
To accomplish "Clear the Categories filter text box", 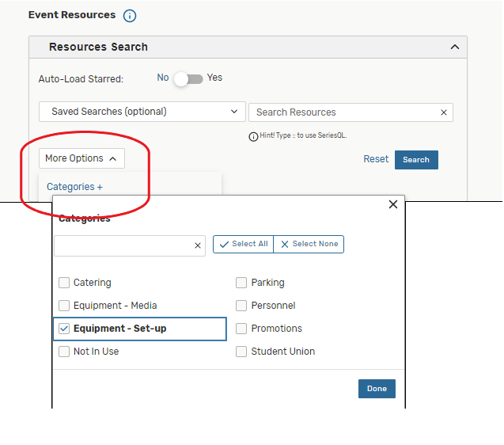I will pyautogui.click(x=198, y=245).
